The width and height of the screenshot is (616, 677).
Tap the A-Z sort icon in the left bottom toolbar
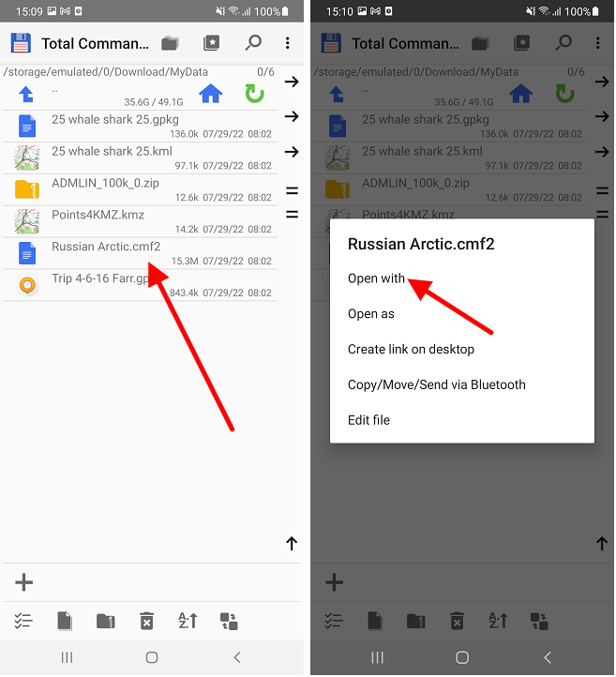click(x=188, y=621)
